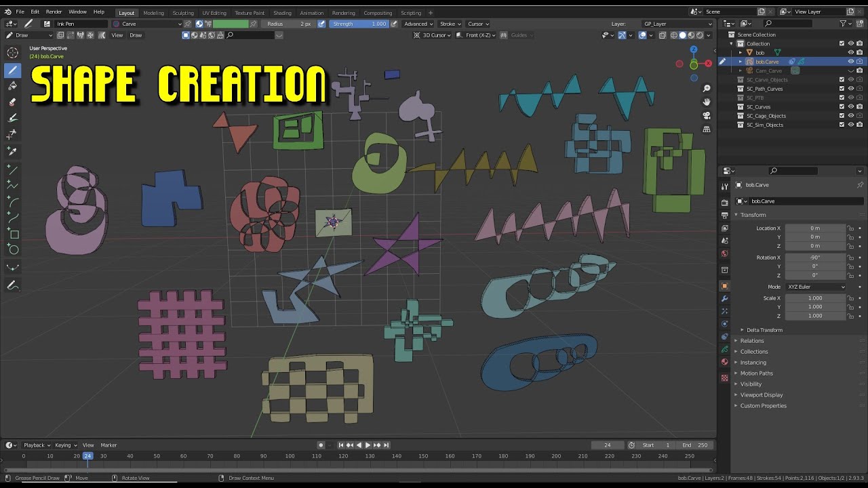Click the brush Radius field
The width and height of the screenshot is (868, 488).
pyautogui.click(x=289, y=24)
